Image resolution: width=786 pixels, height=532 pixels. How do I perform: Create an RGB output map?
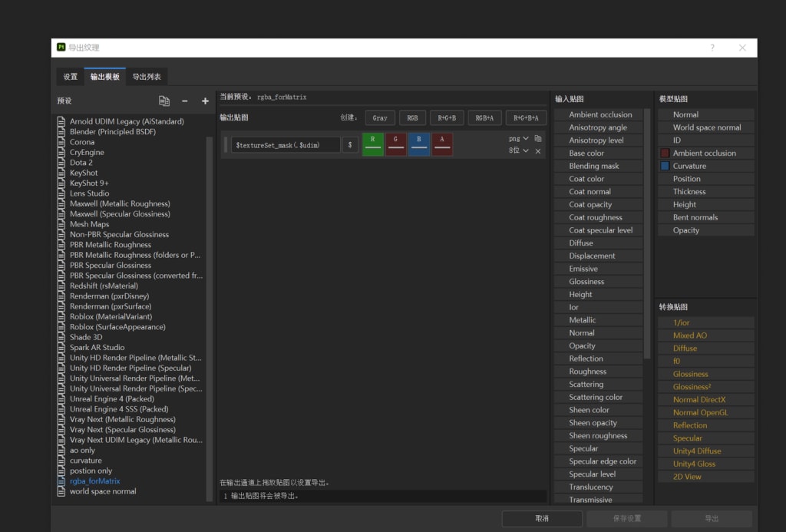coord(412,117)
